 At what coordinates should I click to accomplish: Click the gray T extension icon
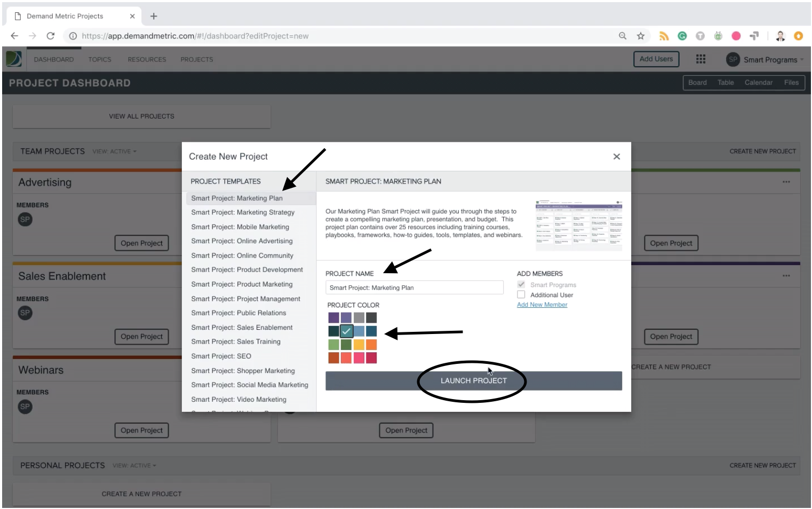pyautogui.click(x=700, y=36)
